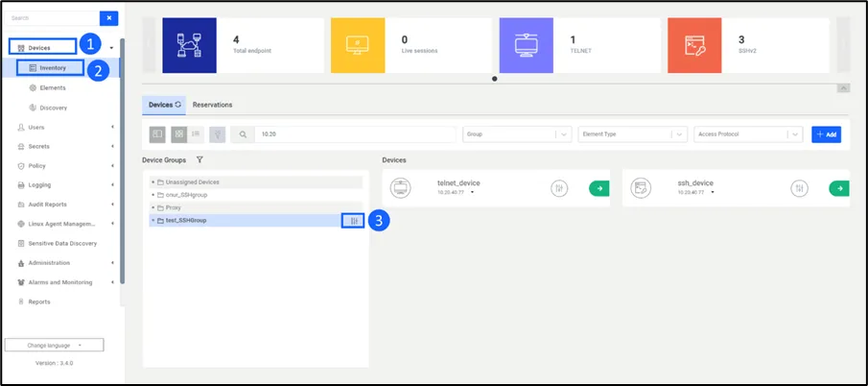Connect to ssh_device with green arrow
Image resolution: width=868 pixels, height=386 pixels.
(839, 188)
